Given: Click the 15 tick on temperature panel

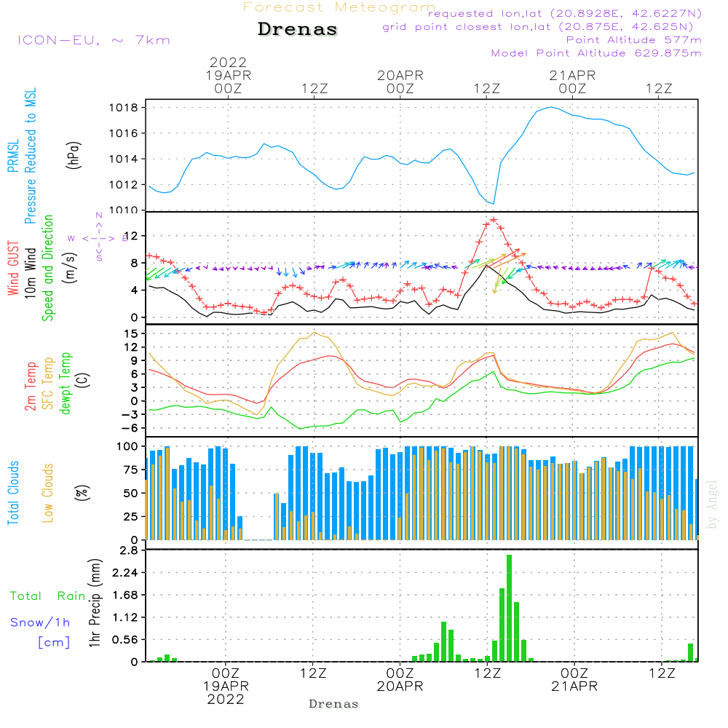Looking at the screenshot, I should [131, 334].
